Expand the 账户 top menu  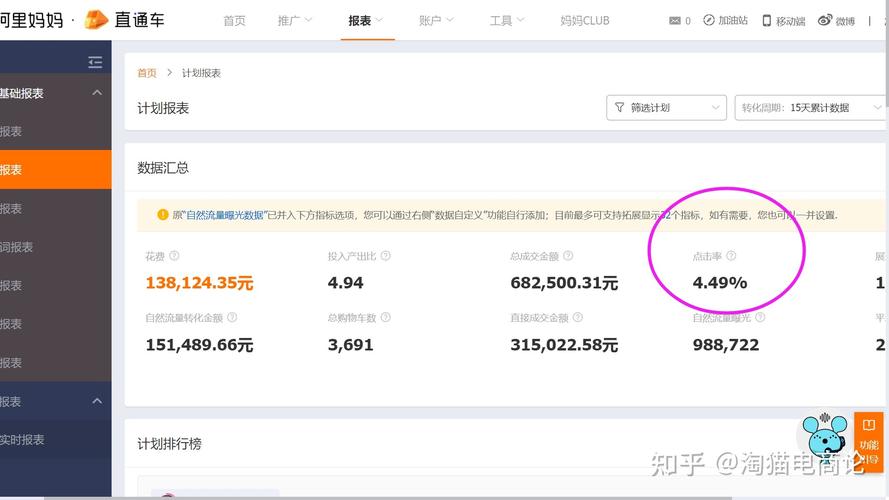click(x=436, y=20)
